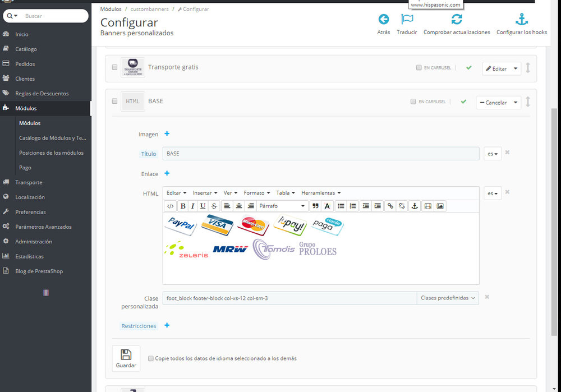Add an image with the Imagen plus
The image size is (561, 392).
[x=167, y=134]
